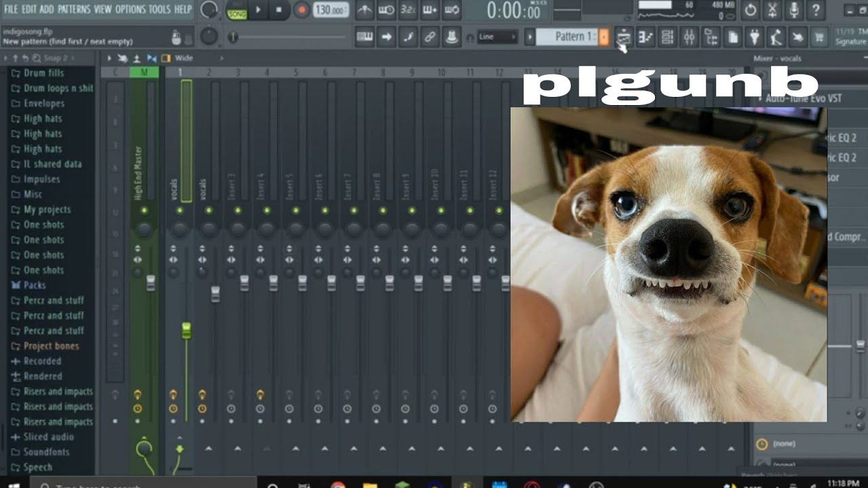Mute the Insert 8 track LED
Viewport: 868px width, 488px height.
(382, 211)
